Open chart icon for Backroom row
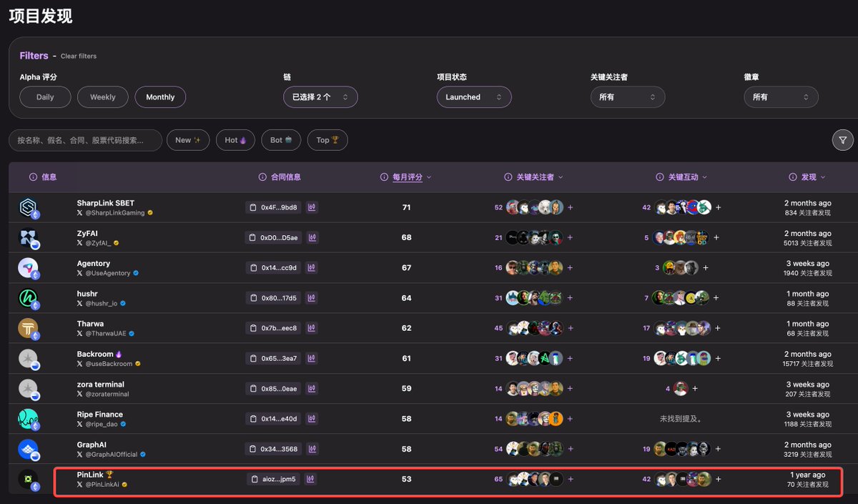Image resolution: width=858 pixels, height=504 pixels. click(x=312, y=358)
